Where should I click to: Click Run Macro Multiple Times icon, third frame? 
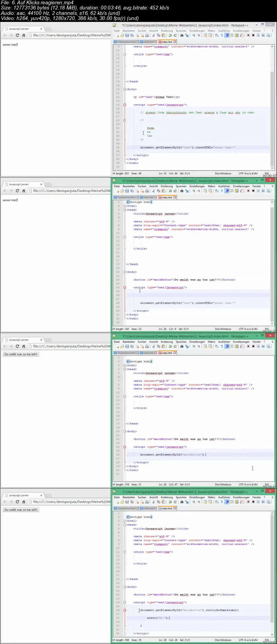pyautogui.click(x=263, y=346)
